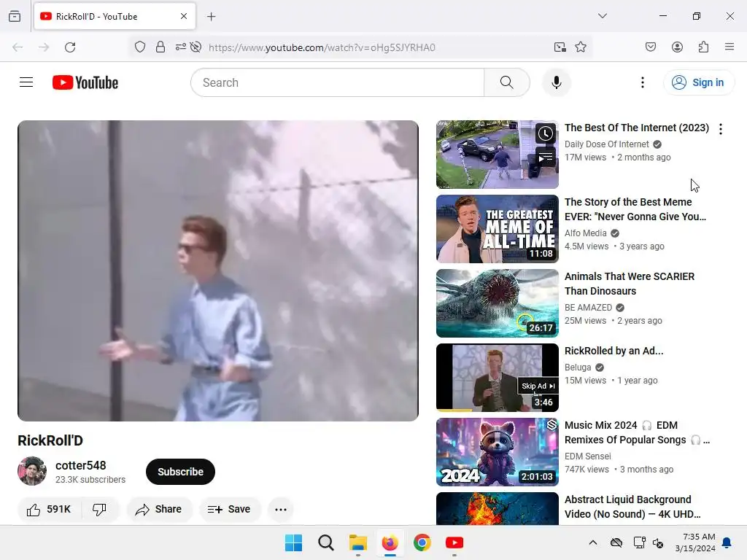
Task: Reload the page with the refresh icon
Action: [70, 47]
